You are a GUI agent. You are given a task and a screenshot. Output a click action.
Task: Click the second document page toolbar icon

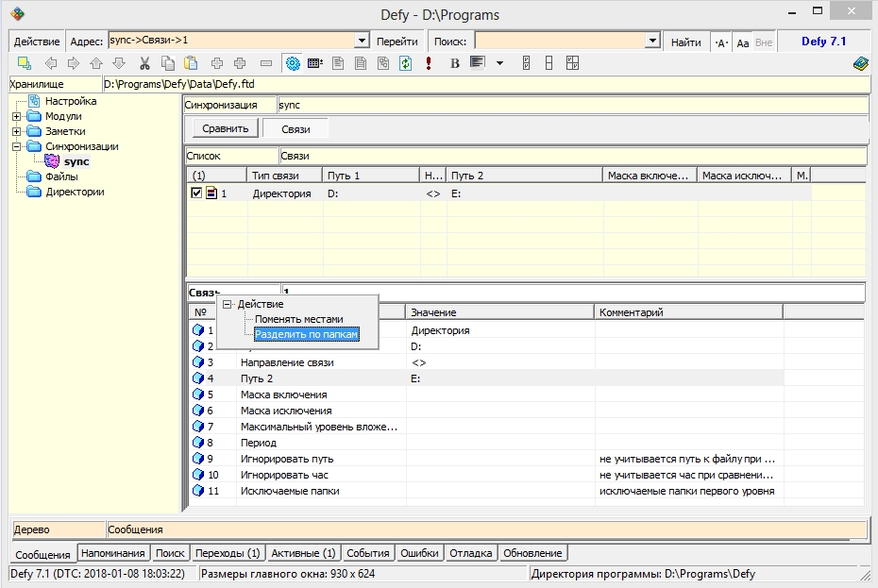click(x=361, y=63)
